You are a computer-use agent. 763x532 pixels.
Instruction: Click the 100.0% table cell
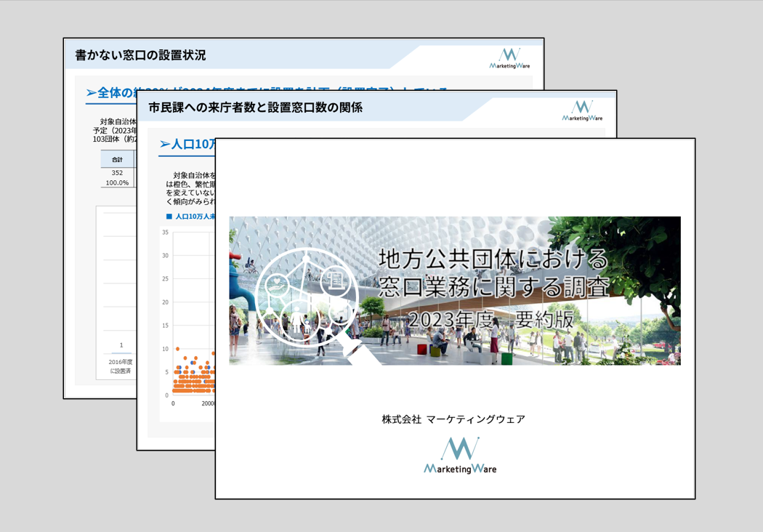[x=117, y=182]
